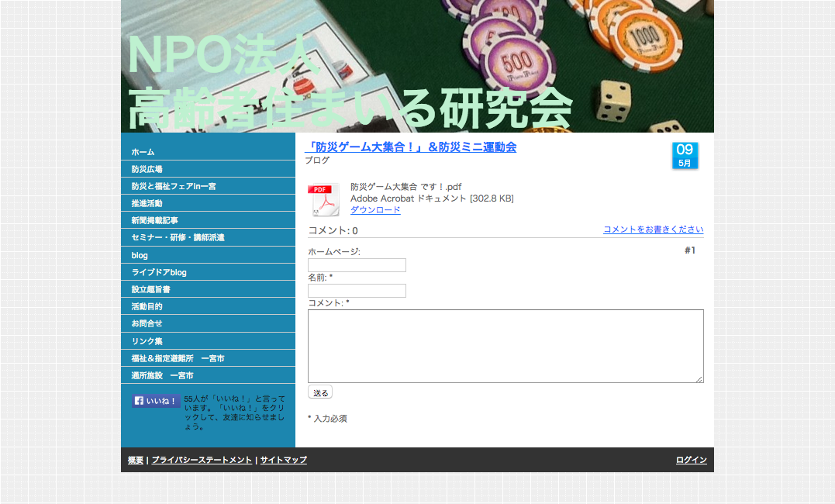Click コメントをお書きください link
The image size is (835, 504).
pos(653,230)
